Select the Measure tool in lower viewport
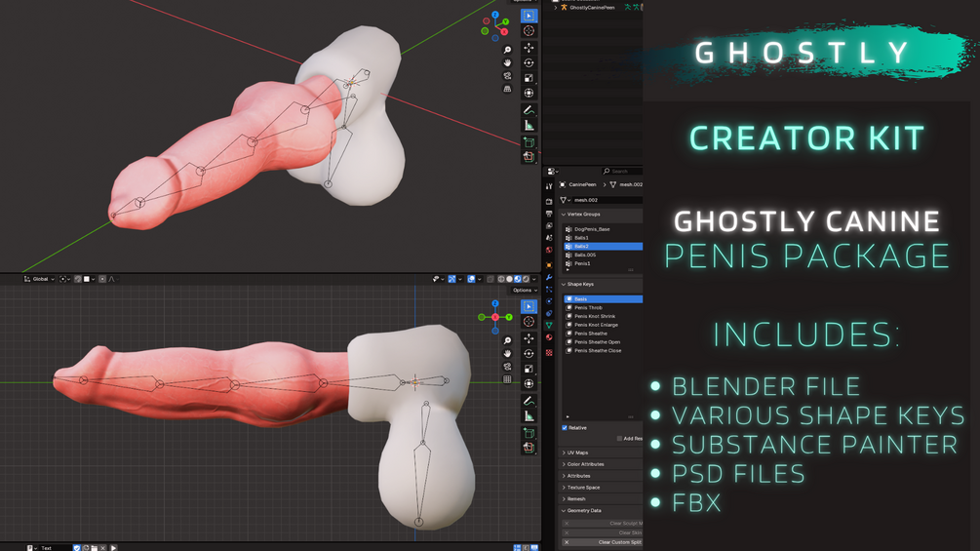Viewport: 980px width, 551px height. point(529,416)
